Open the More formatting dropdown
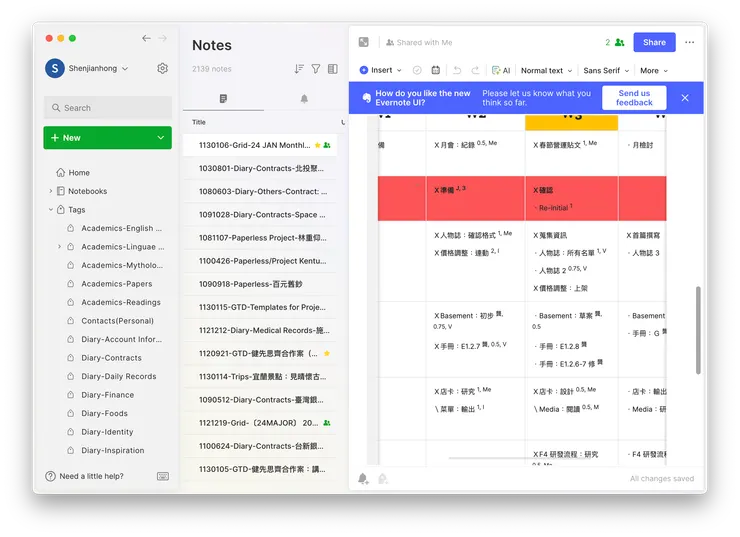The image size is (740, 537). coord(654,70)
